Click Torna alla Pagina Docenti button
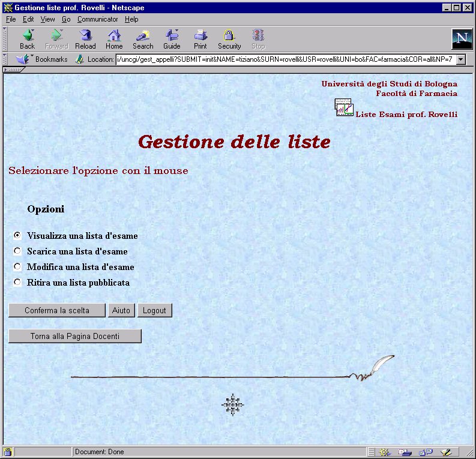The width and height of the screenshot is (476, 459). (x=75, y=336)
